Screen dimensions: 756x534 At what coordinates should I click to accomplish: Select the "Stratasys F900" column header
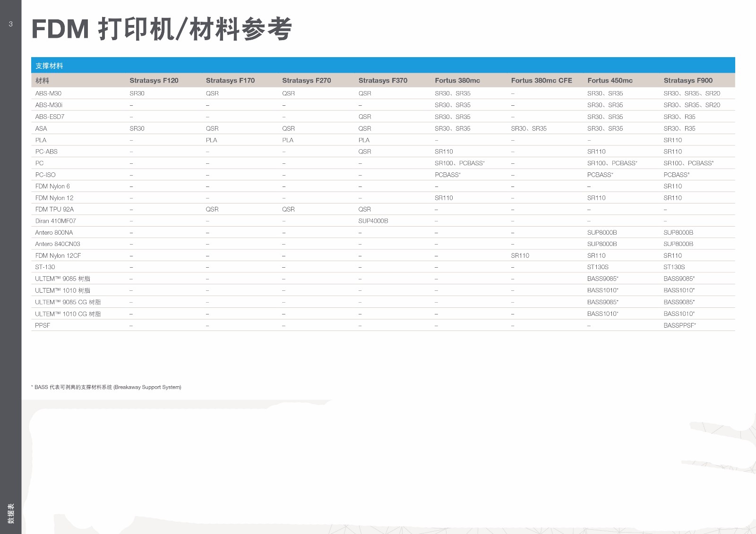point(687,80)
